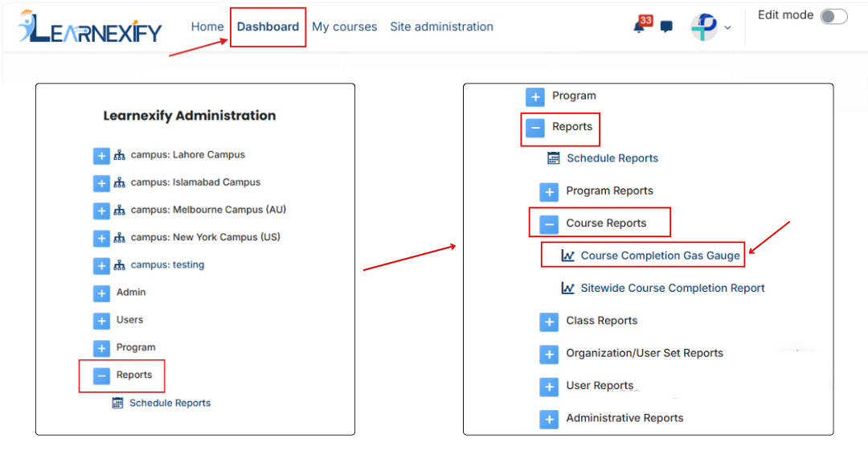Click the campus: Melbourne Campus (AU) text
This screenshot has height=455, width=868.
pyautogui.click(x=208, y=210)
